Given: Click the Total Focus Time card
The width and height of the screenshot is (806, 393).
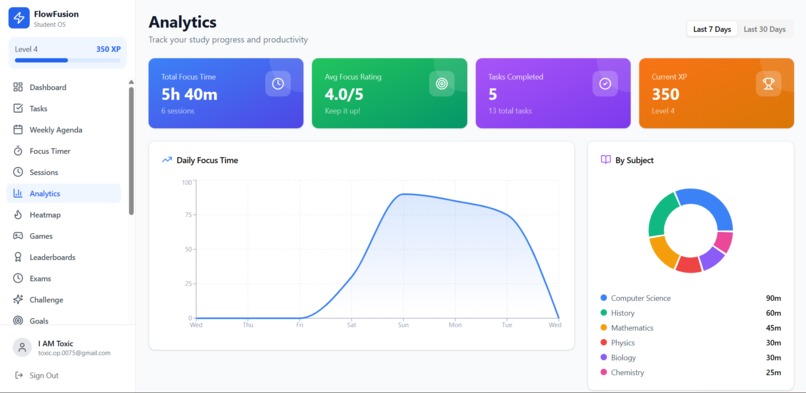Looking at the screenshot, I should coord(226,93).
